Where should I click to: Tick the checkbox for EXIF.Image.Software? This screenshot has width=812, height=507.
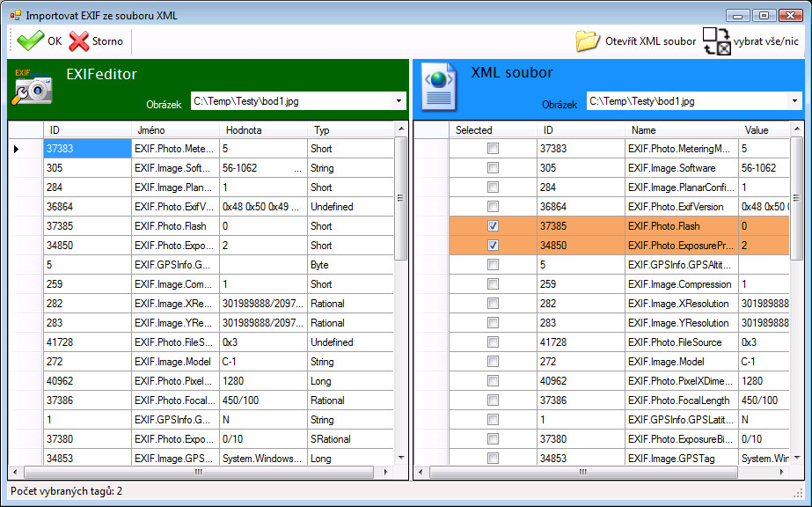[493, 168]
